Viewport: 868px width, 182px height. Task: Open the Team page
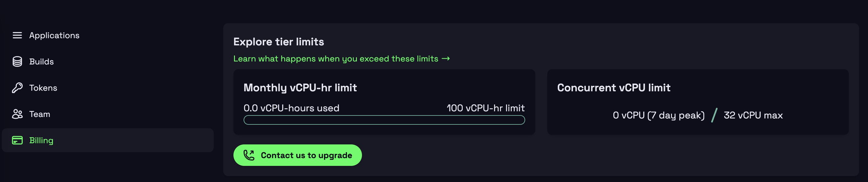(x=108, y=114)
